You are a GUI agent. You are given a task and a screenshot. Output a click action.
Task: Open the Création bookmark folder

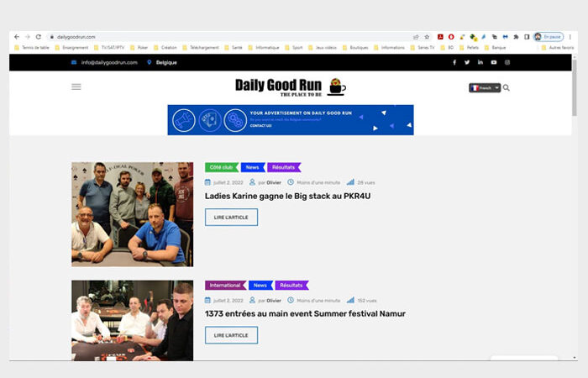point(165,48)
